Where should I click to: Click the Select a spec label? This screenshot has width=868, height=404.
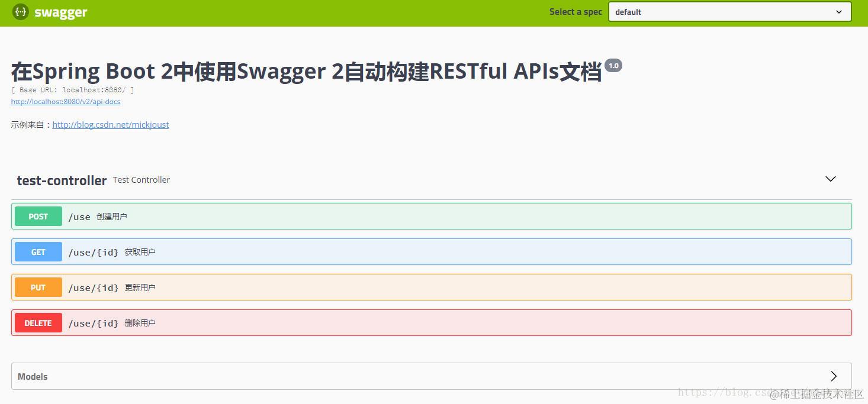coord(576,12)
